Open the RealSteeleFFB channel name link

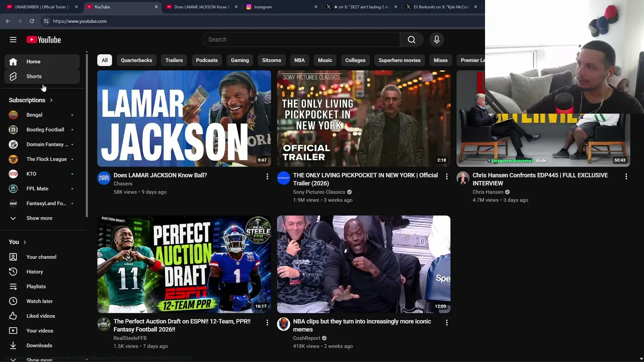pos(130,338)
